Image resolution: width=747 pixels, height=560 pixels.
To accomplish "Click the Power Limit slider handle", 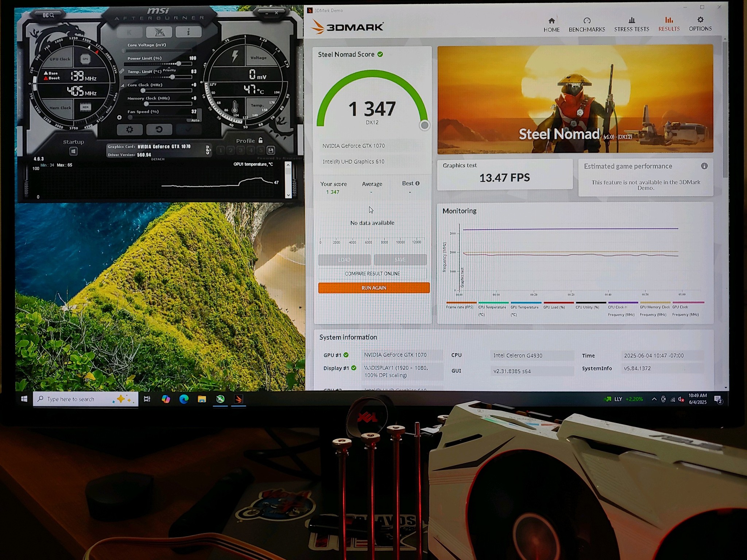I will pos(179,64).
